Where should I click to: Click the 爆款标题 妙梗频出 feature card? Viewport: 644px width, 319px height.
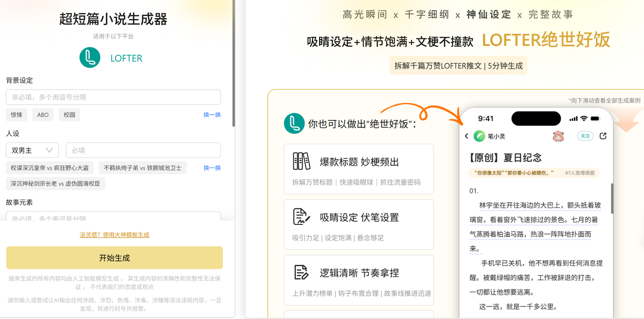tap(359, 169)
